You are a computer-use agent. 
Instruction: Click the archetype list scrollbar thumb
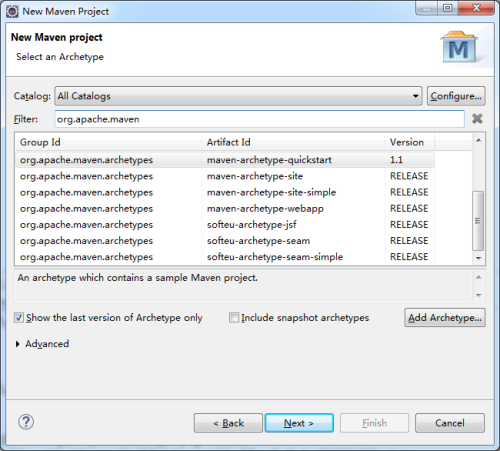pyautogui.click(x=478, y=221)
